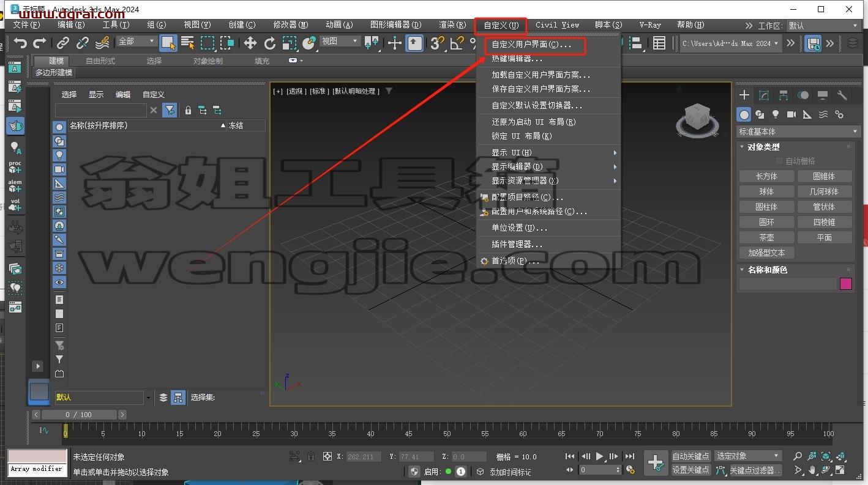The width and height of the screenshot is (868, 485).
Task: Select the Shapes category in Create panel
Action: tap(760, 114)
